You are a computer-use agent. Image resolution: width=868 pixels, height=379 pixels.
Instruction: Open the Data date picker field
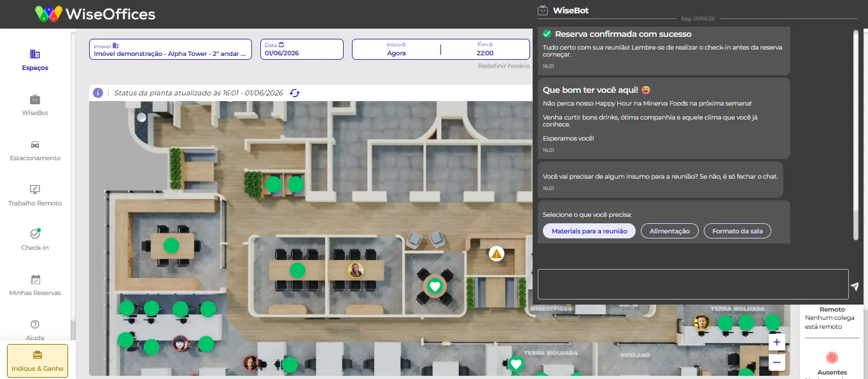[302, 50]
